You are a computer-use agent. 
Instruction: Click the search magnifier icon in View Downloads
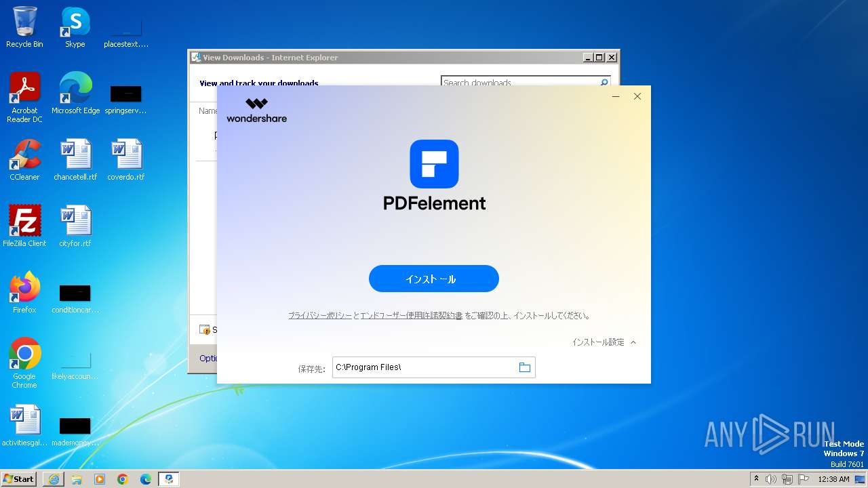(x=604, y=82)
